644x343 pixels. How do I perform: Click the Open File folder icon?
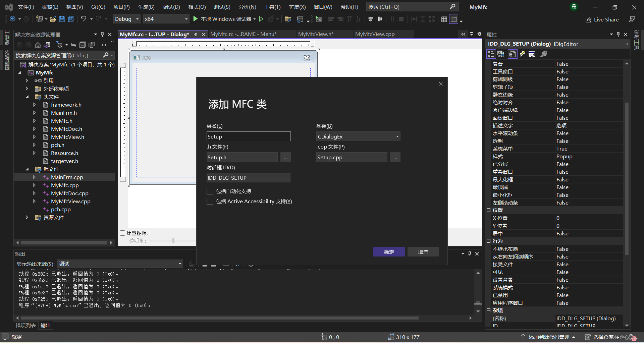53,19
